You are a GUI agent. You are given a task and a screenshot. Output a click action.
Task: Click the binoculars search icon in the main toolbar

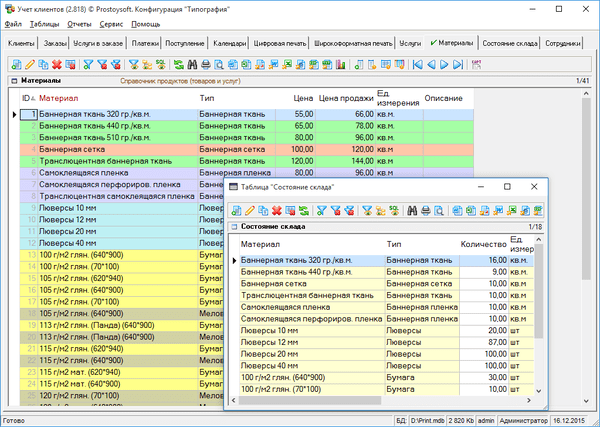(x=192, y=65)
